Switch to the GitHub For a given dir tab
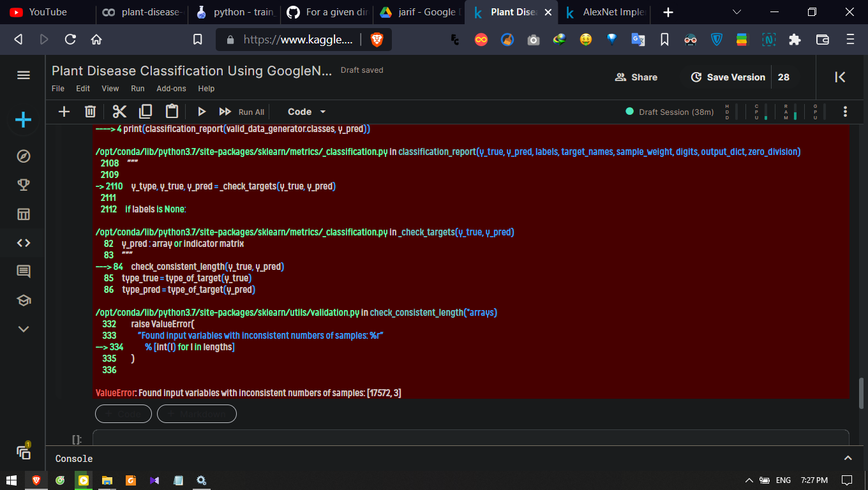868x490 pixels. click(327, 12)
